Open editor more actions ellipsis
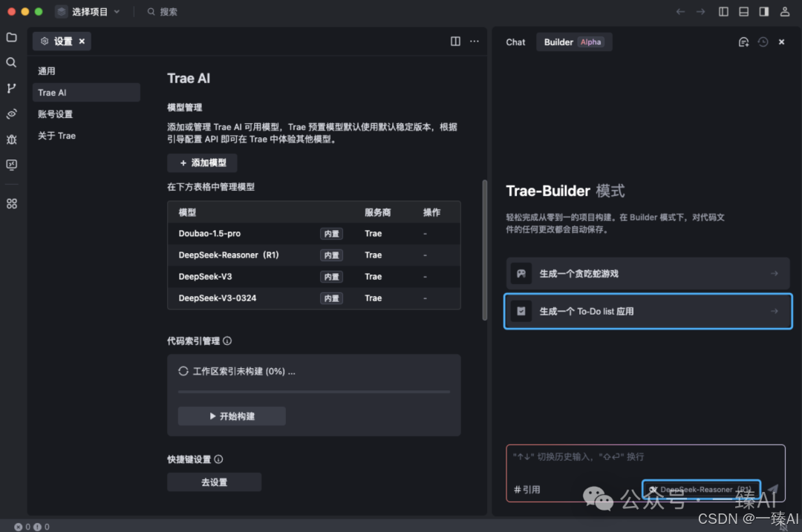The height and width of the screenshot is (532, 802). (475, 41)
